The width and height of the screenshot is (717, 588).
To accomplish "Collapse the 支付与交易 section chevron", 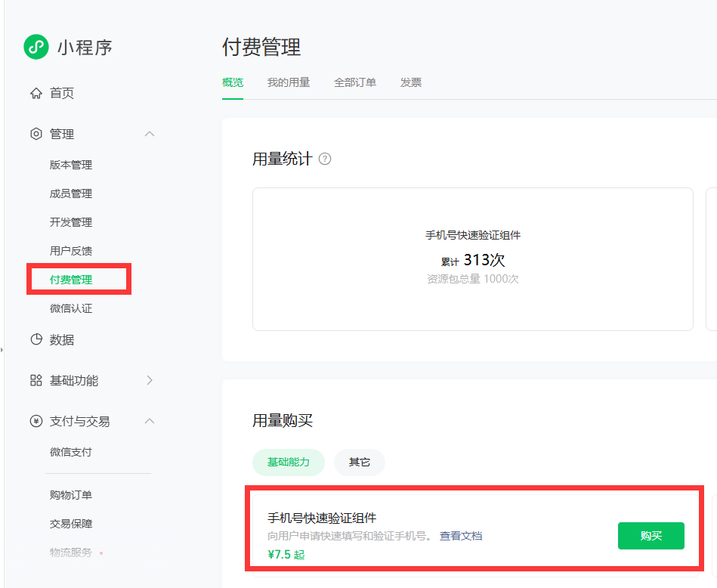I will (150, 421).
